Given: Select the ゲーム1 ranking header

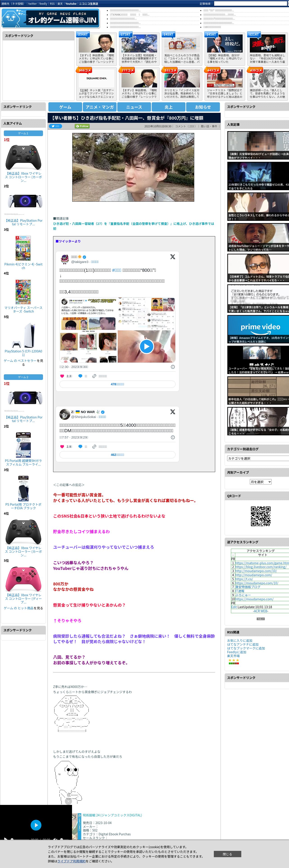Looking at the screenshot, I should [x=23, y=133].
